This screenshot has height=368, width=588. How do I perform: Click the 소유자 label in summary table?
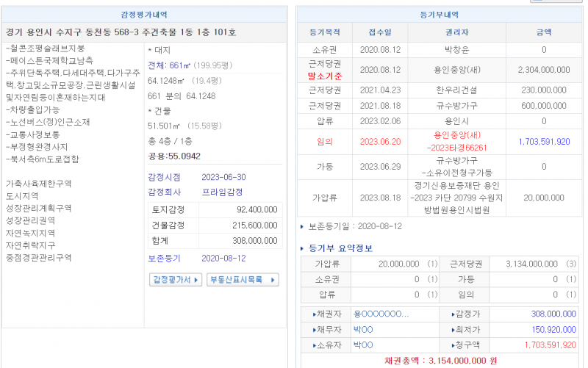tap(326, 344)
